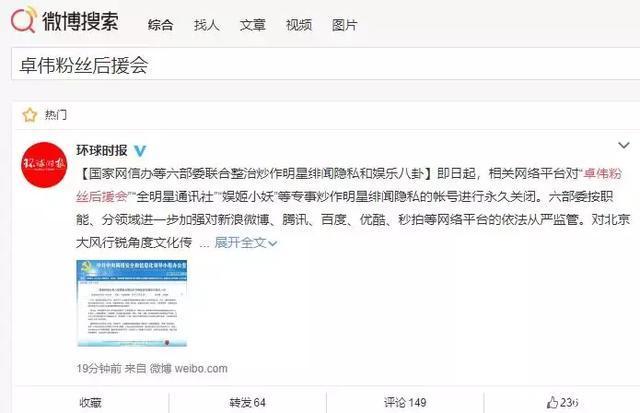Open the attached document image thumbnail
Screen dimensions: 640x413
131,303
